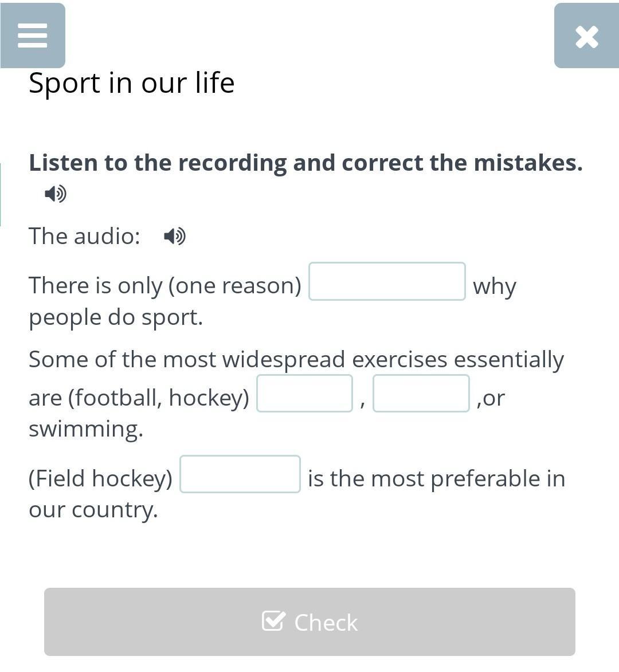Open the hamburger menu
The image size is (619, 672).
(x=33, y=36)
